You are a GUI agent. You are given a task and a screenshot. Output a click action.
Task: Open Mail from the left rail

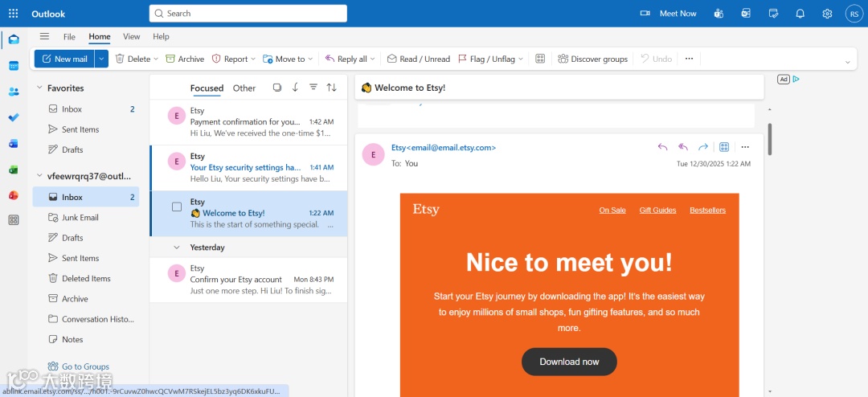pos(14,39)
